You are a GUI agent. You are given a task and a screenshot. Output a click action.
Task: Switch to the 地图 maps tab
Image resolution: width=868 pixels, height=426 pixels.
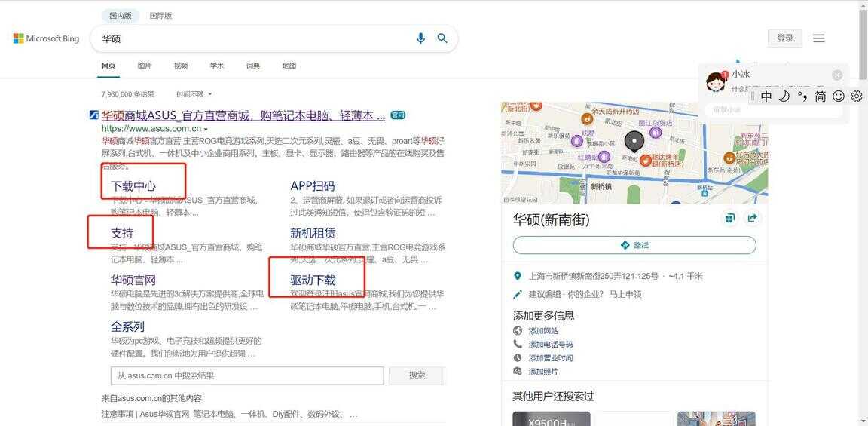click(x=289, y=66)
